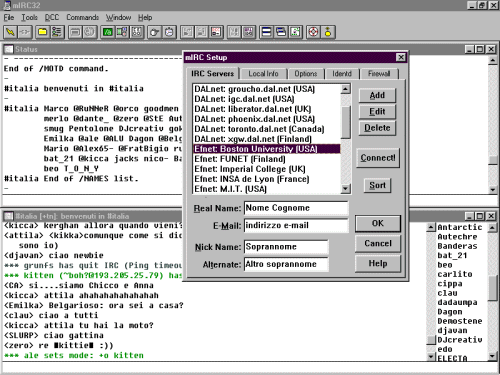The image size is (500, 375).
Task: Switch to the Identd tab
Action: (342, 74)
